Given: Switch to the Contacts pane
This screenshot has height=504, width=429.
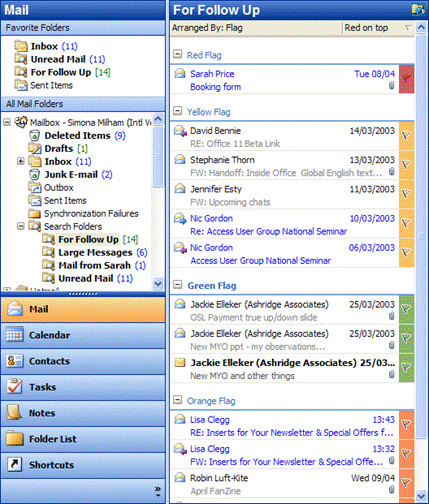Looking at the screenshot, I should tap(83, 361).
